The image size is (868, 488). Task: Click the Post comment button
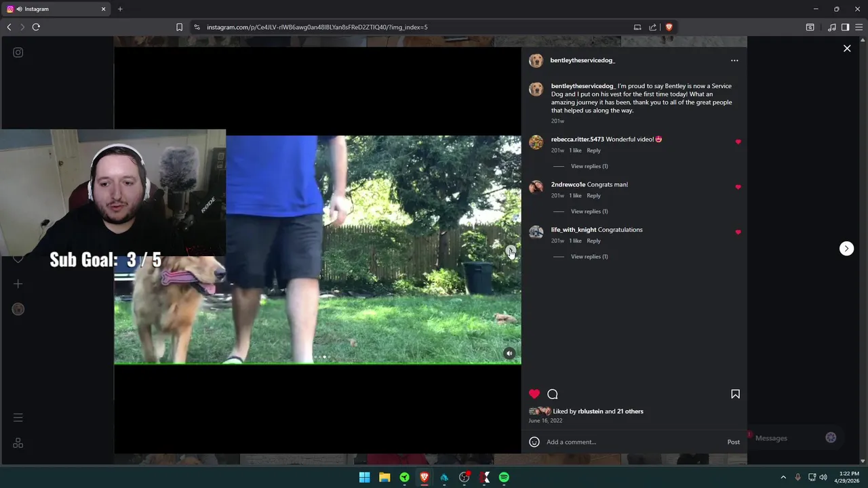click(x=734, y=442)
